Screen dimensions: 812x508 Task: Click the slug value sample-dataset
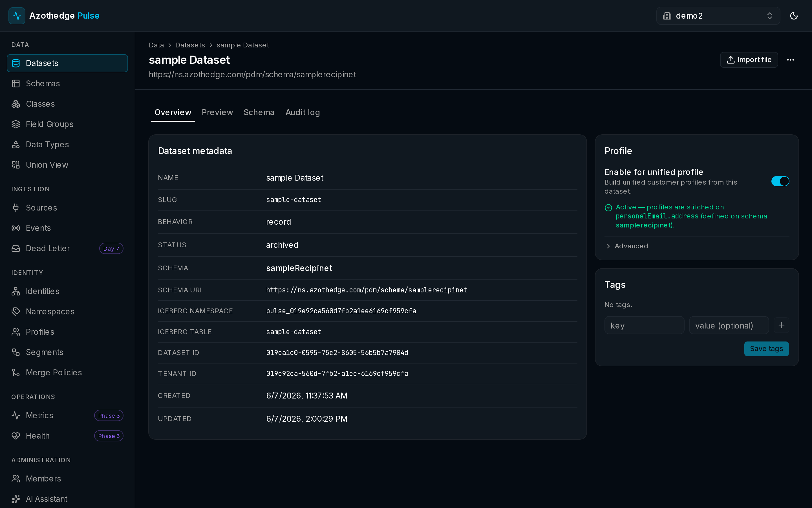294,200
